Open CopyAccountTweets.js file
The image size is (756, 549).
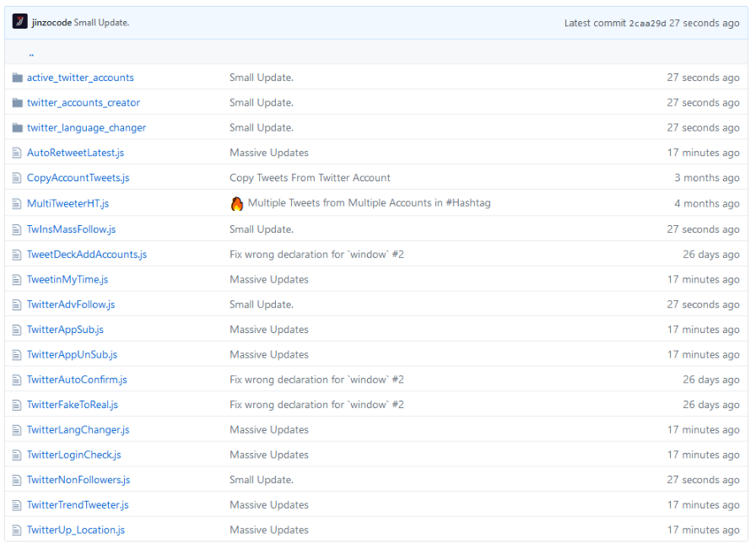click(78, 178)
